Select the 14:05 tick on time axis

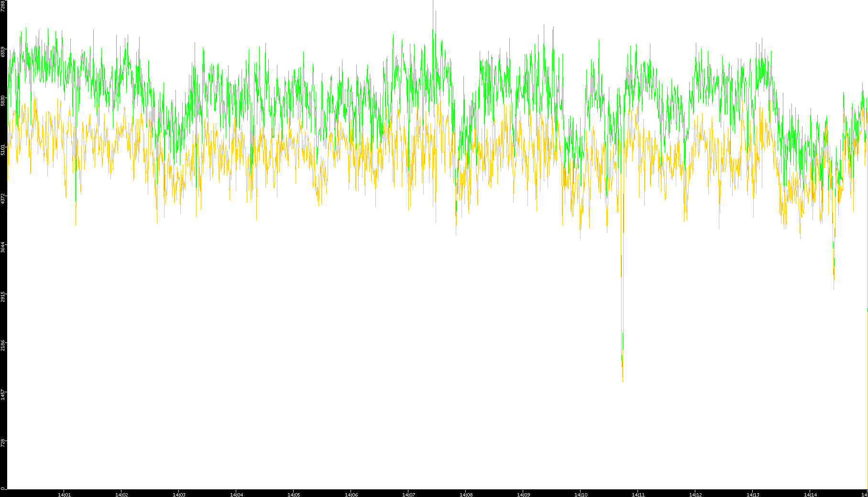(294, 495)
